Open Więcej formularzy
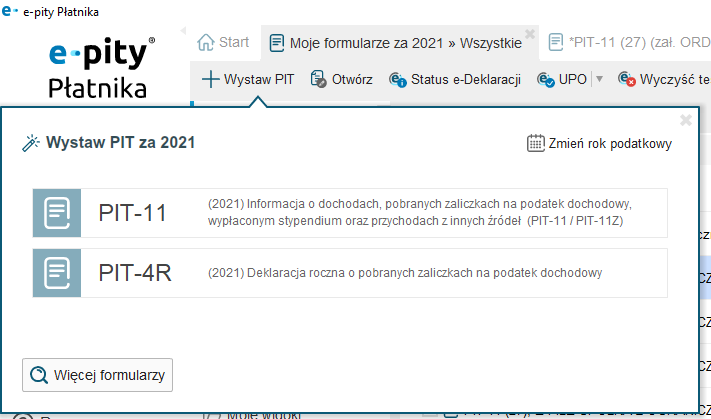Screen dimensions: 711x419 coord(97,375)
